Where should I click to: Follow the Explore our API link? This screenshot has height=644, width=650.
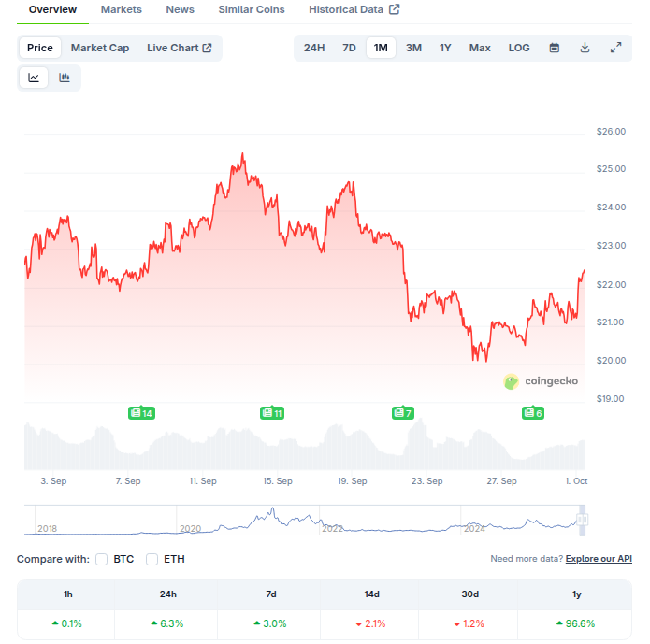pos(599,559)
